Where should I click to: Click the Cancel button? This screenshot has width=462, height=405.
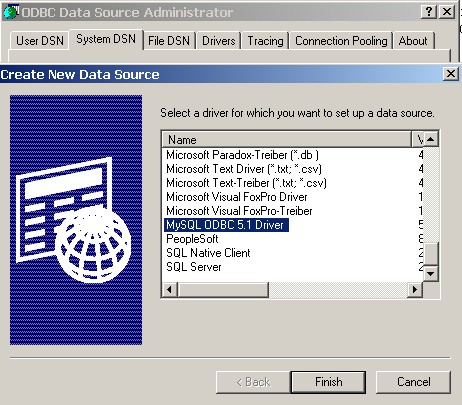pyautogui.click(x=413, y=382)
